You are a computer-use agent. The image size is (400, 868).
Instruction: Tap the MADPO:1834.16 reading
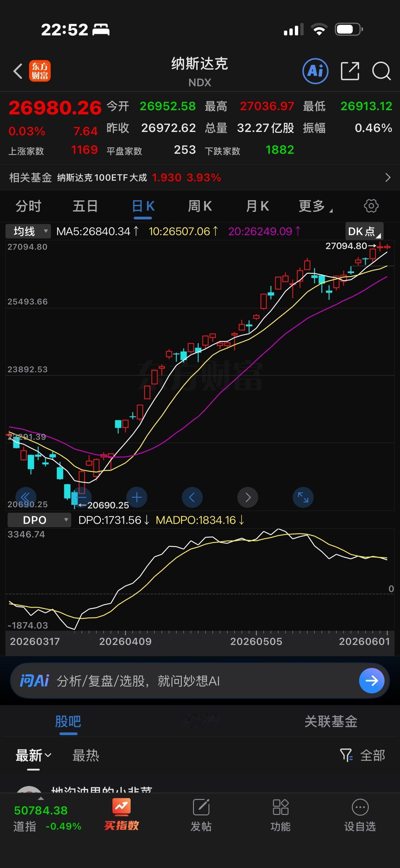(200, 520)
